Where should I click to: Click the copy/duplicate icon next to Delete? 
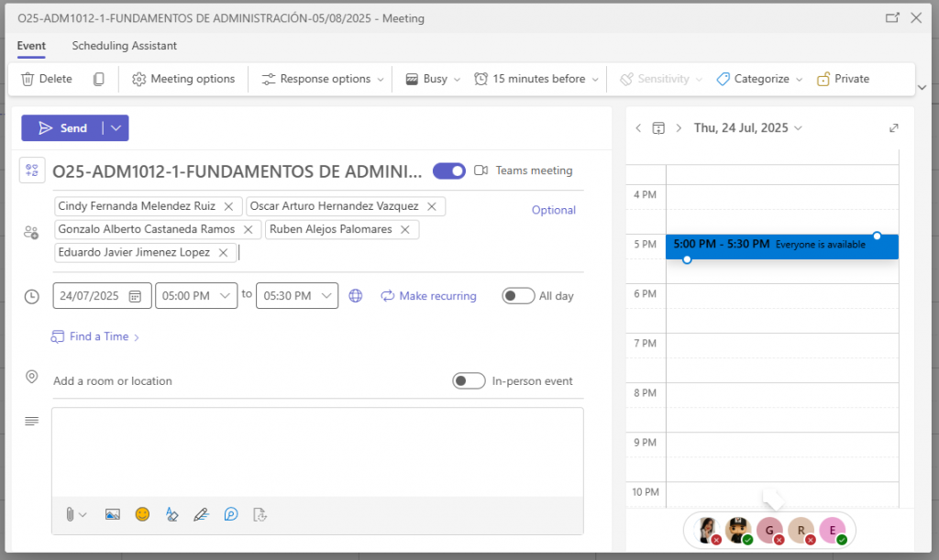[99, 79]
